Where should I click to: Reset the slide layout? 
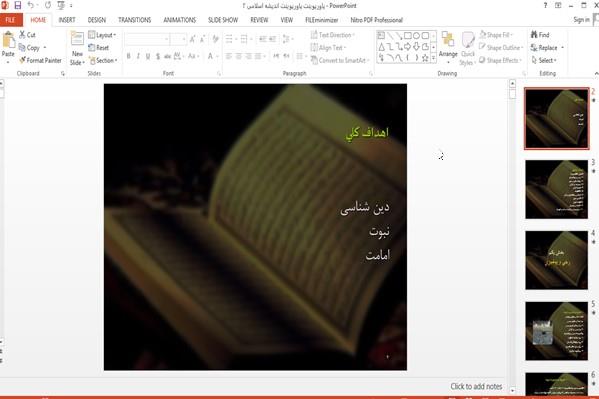[x=99, y=47]
